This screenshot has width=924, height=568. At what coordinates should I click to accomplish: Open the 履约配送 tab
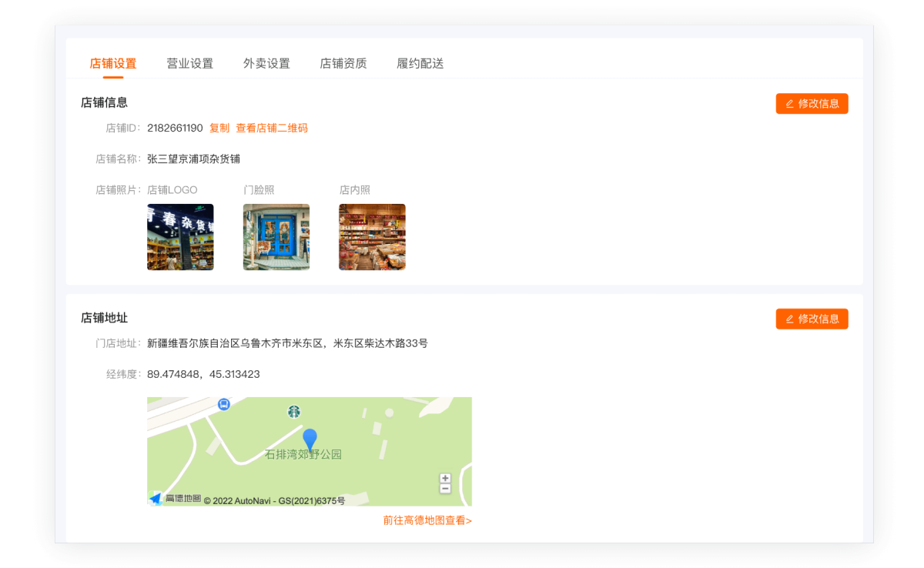pos(420,64)
